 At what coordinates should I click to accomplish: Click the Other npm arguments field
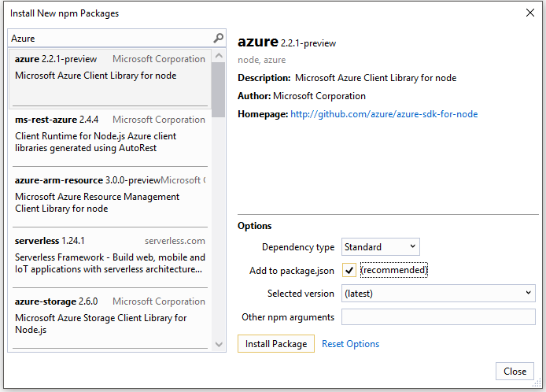coord(438,317)
